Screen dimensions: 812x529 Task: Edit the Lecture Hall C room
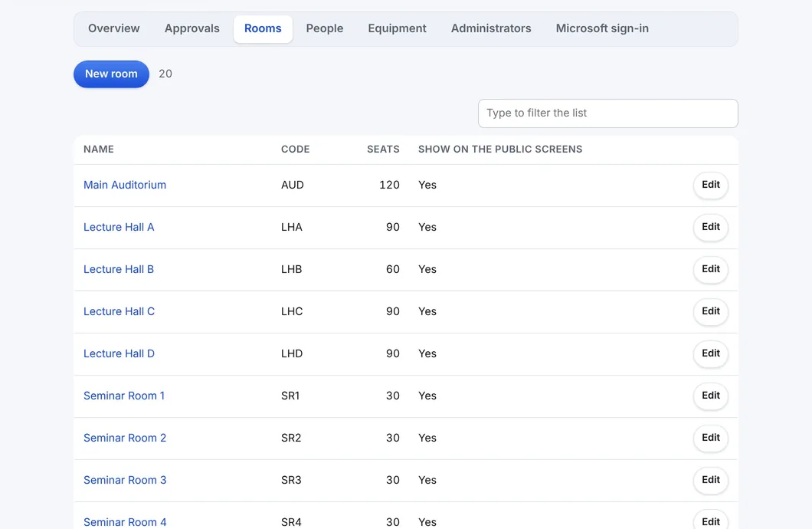(x=711, y=311)
